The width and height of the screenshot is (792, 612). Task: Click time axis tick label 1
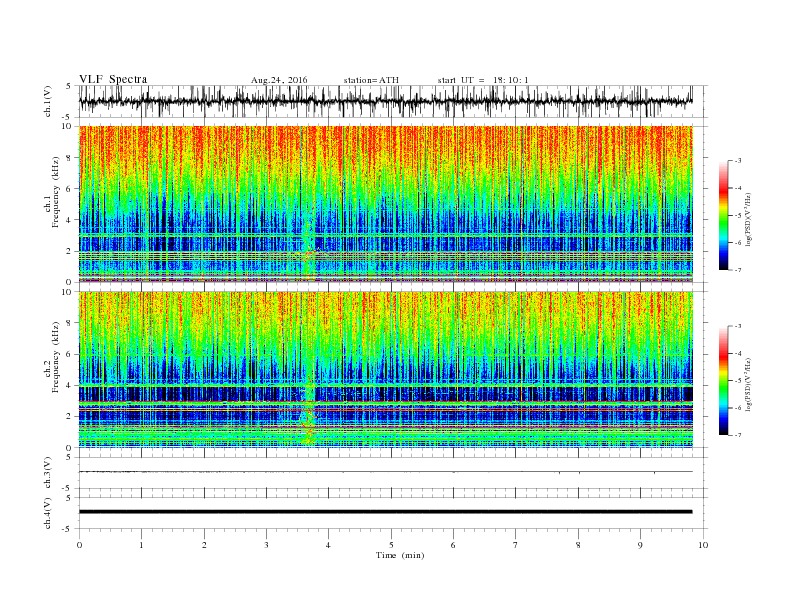click(x=141, y=545)
